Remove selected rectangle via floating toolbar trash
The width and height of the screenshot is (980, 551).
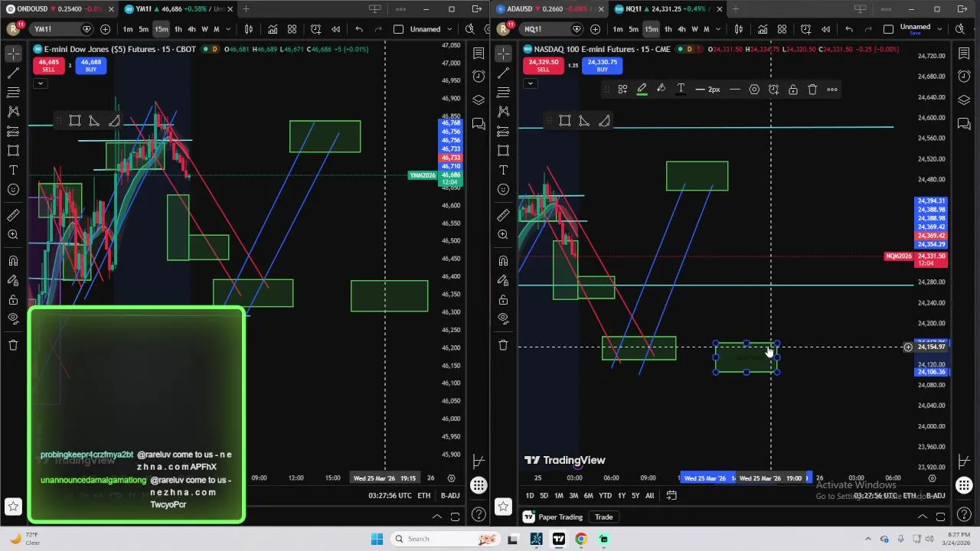[812, 90]
